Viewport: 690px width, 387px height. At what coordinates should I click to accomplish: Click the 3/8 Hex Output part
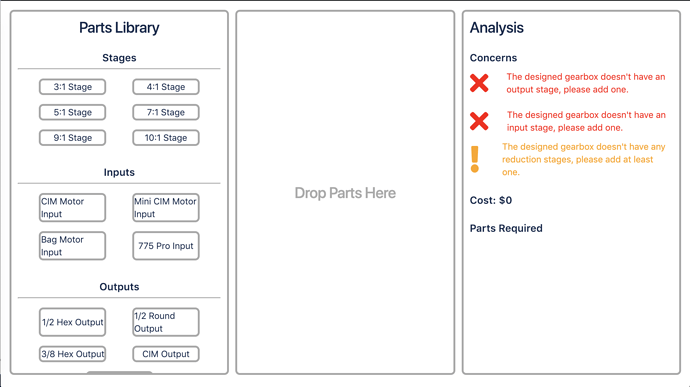73,354
